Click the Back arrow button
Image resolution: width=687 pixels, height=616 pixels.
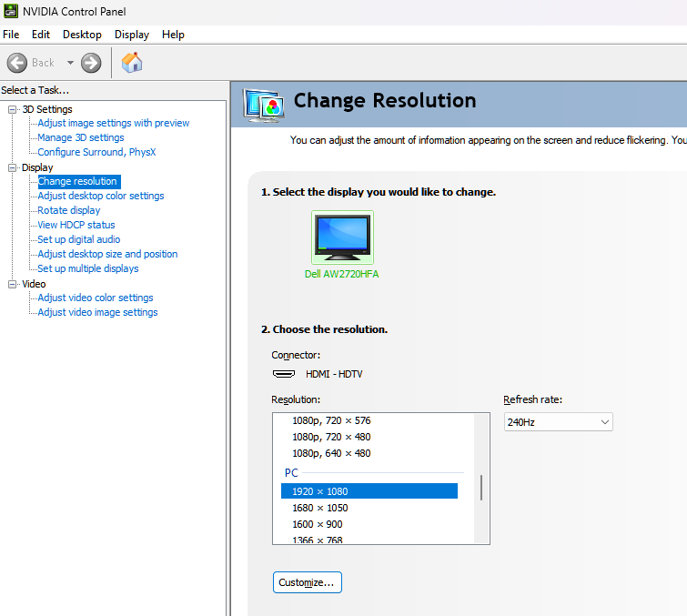pos(17,63)
